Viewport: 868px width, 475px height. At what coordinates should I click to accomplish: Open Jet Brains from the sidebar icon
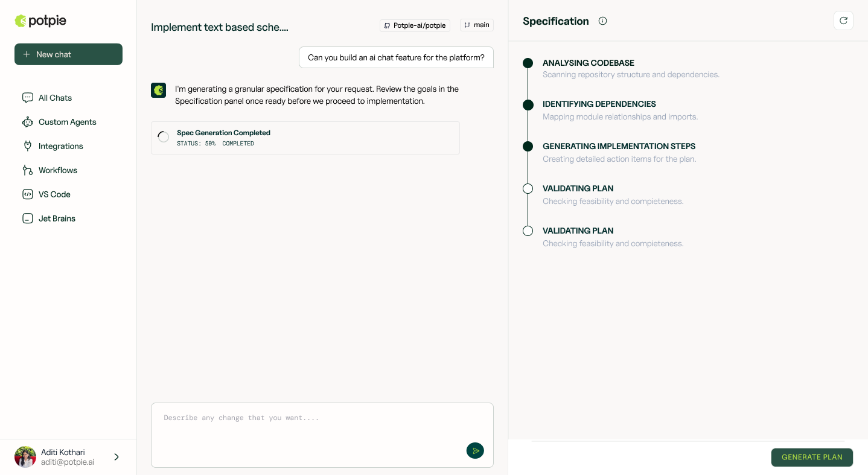[28, 218]
